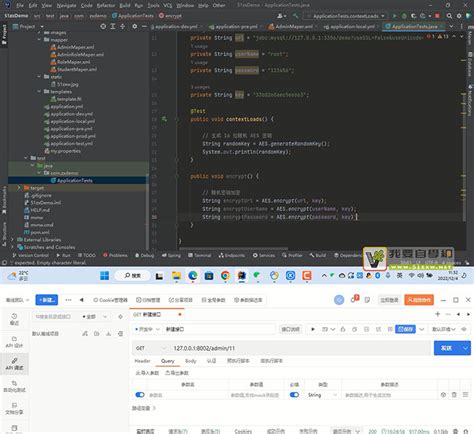The image size is (474, 434).
Task: Click the blue send request button
Action: (447, 348)
